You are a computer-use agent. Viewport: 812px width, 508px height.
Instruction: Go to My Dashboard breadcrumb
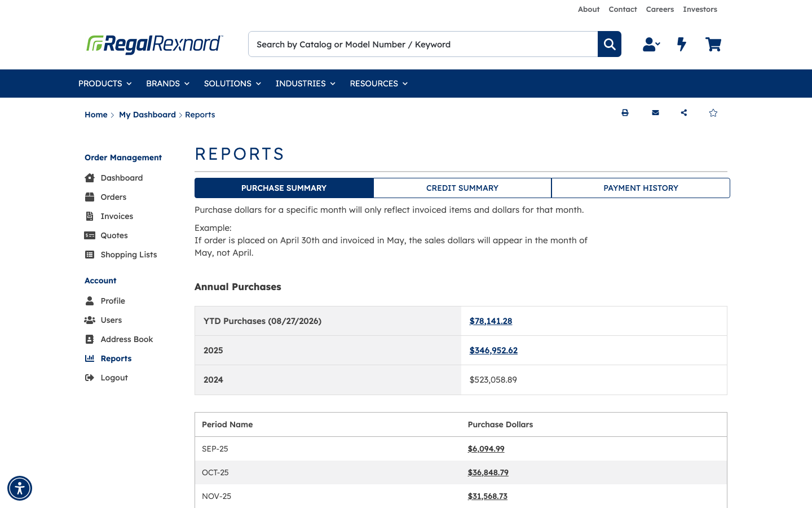(147, 115)
